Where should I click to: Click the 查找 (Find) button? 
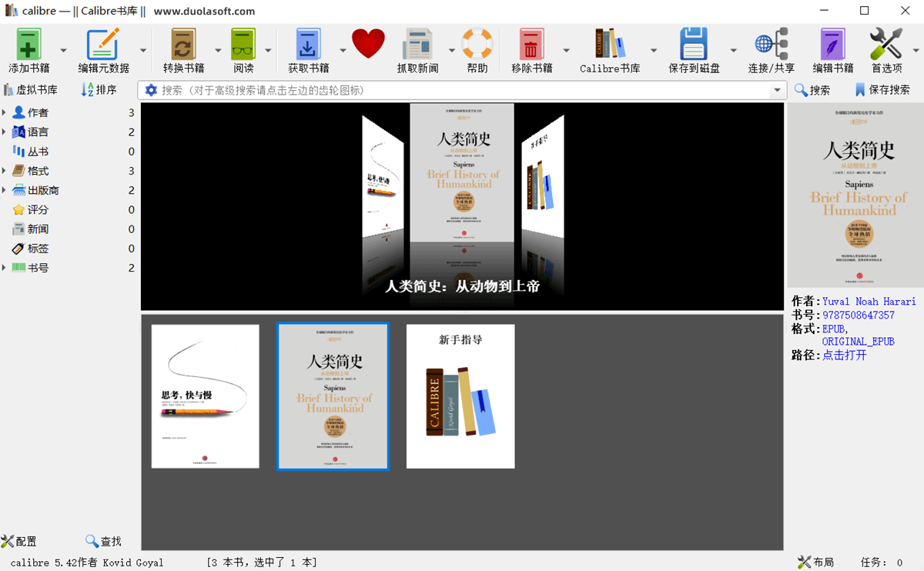[x=103, y=541]
